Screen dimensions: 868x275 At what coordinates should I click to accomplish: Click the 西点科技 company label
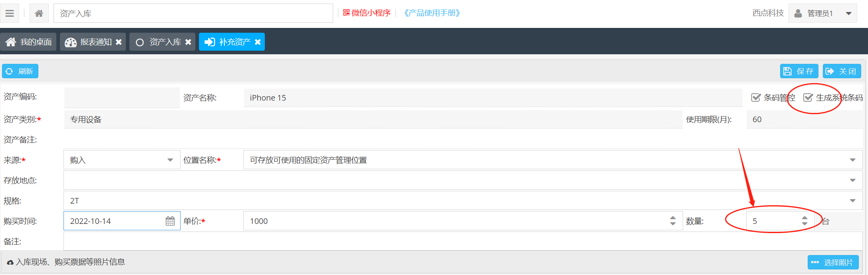768,13
